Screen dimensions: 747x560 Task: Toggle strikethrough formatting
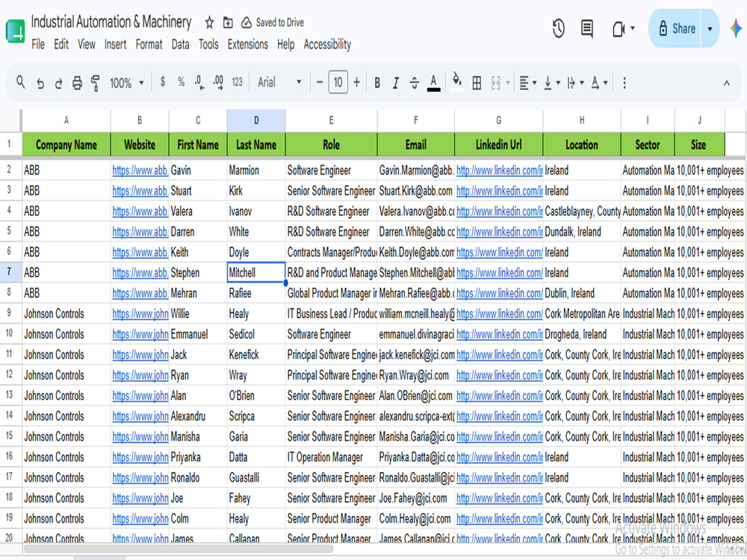(x=414, y=83)
